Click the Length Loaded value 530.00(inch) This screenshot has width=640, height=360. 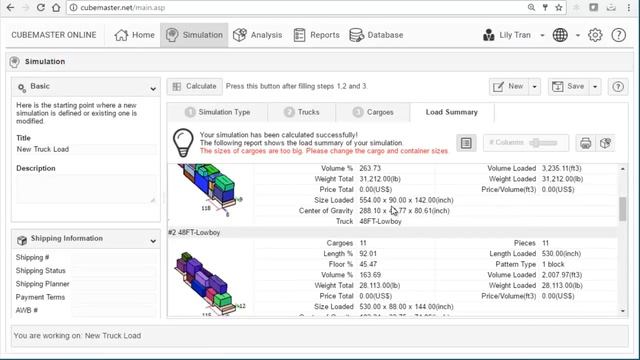(562, 253)
